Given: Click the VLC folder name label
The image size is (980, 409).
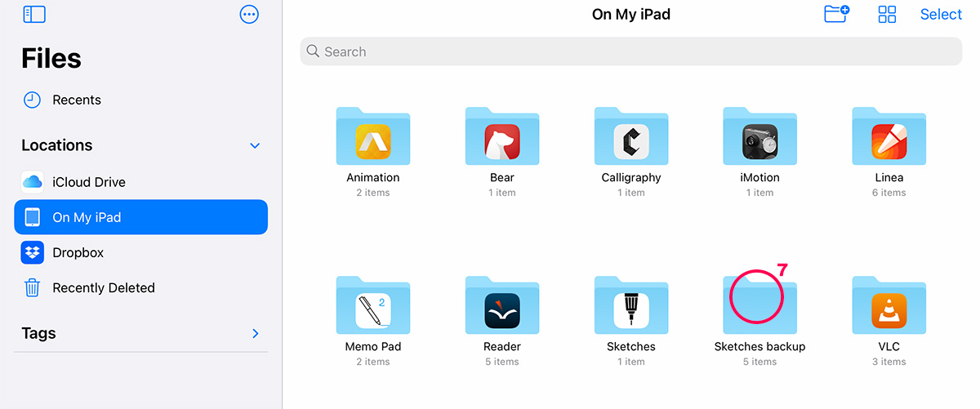Looking at the screenshot, I should coord(889,346).
